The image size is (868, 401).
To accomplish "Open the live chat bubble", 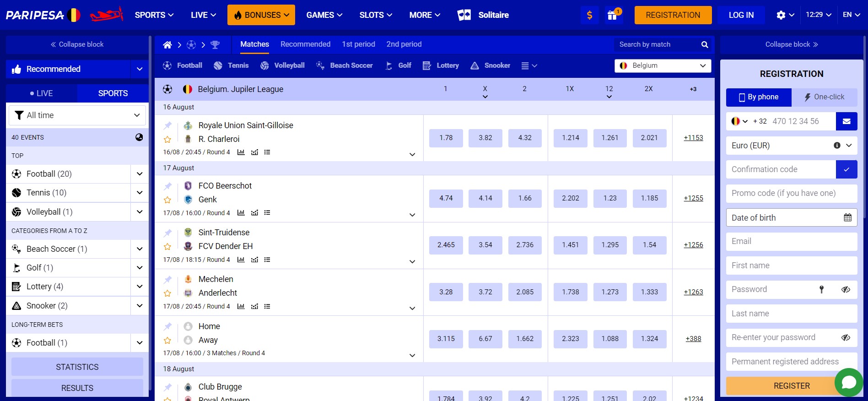I will tap(849, 382).
